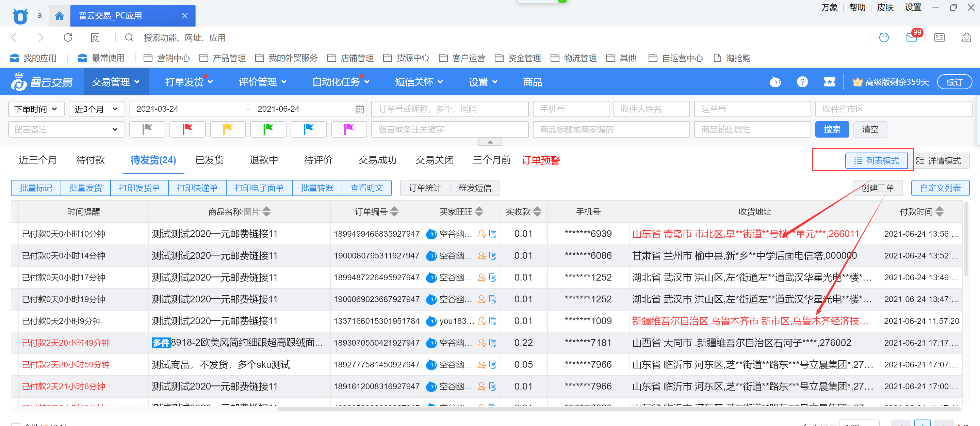The height and width of the screenshot is (426, 980).
Task: Click the 批量发货 button
Action: pyautogui.click(x=86, y=188)
